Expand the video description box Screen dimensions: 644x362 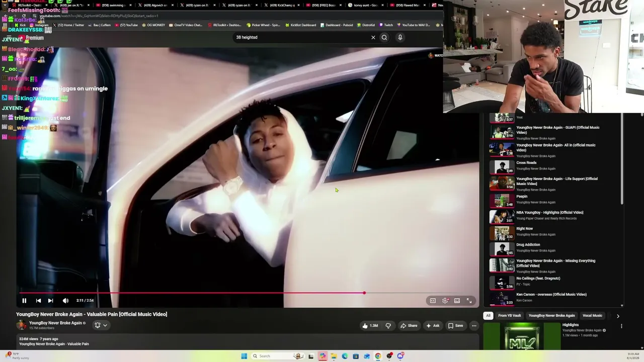pos(248,342)
